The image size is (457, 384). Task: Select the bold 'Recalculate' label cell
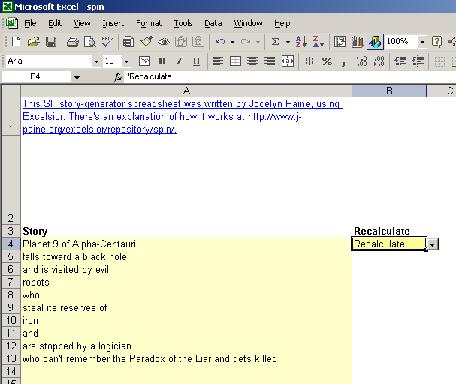point(389,231)
